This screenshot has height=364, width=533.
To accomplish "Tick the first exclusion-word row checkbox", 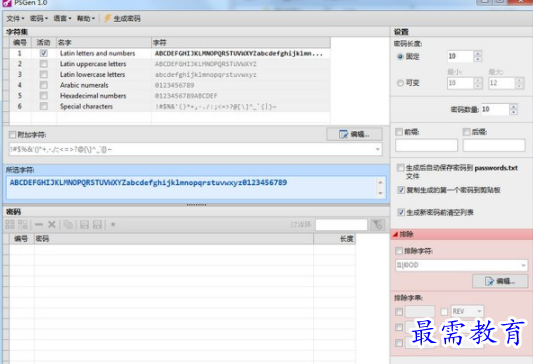I will [399, 311].
